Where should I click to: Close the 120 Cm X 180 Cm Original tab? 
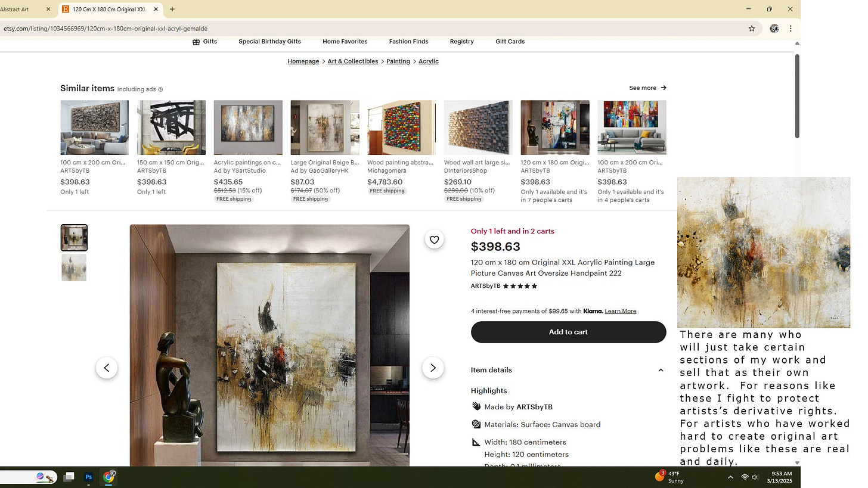(x=156, y=10)
